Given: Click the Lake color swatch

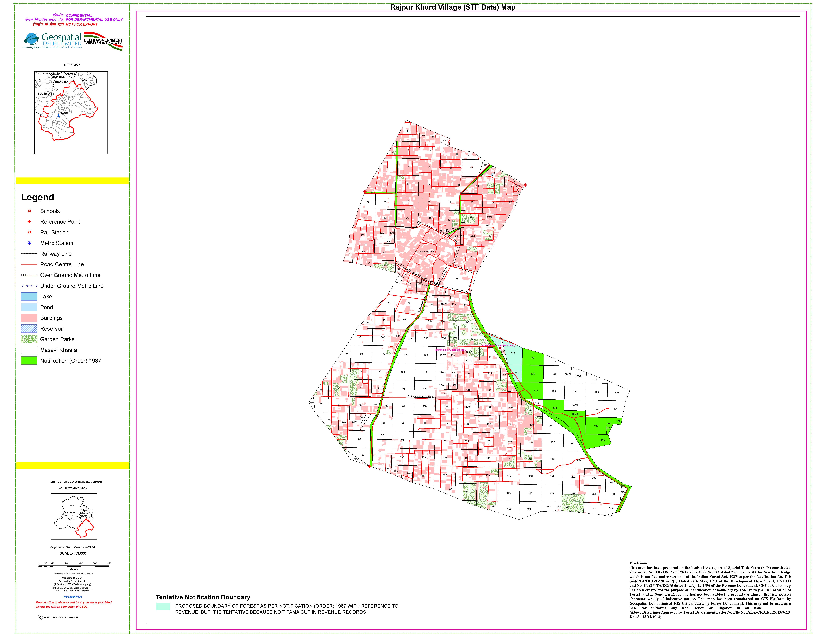Looking at the screenshot, I should point(29,297).
